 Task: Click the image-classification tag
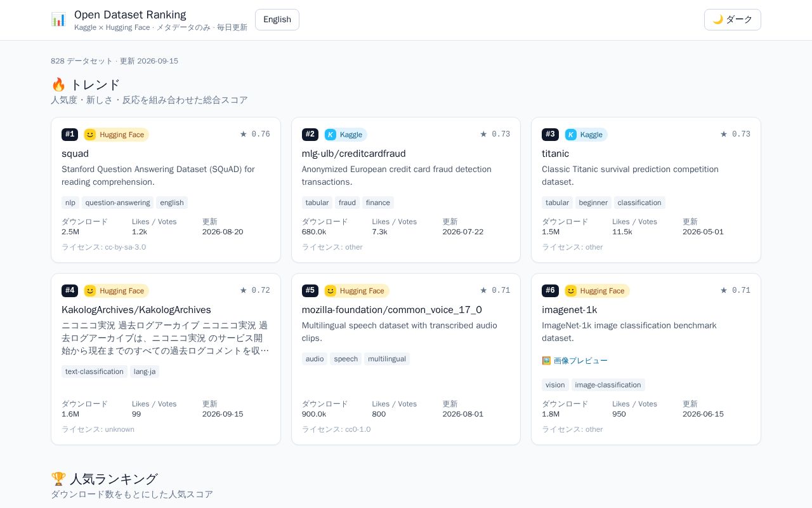click(x=608, y=385)
